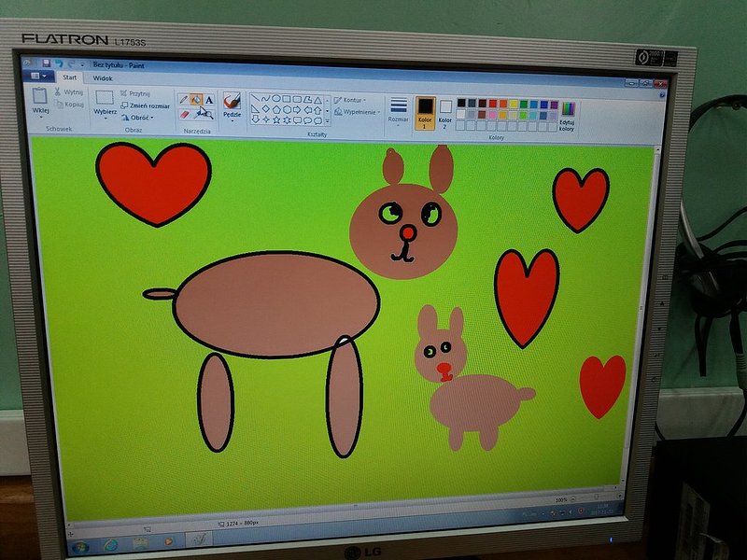
Task: Select the Eraser tool
Action: (184, 113)
